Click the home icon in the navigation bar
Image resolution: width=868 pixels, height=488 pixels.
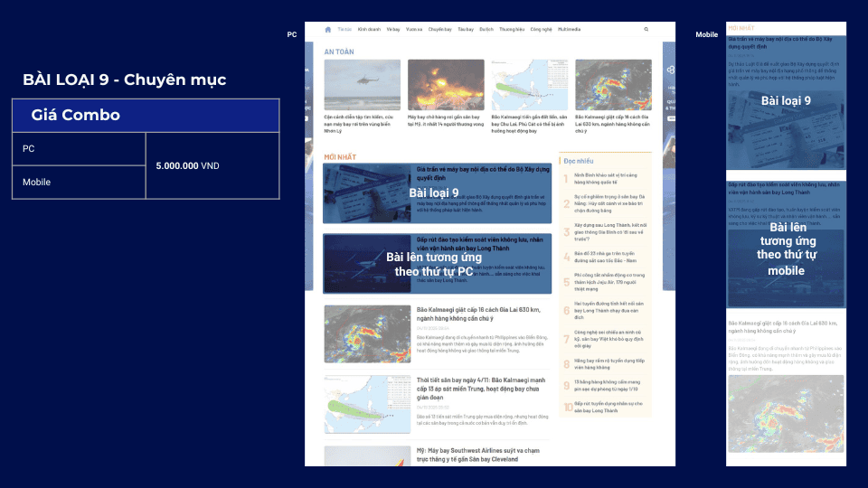click(328, 29)
